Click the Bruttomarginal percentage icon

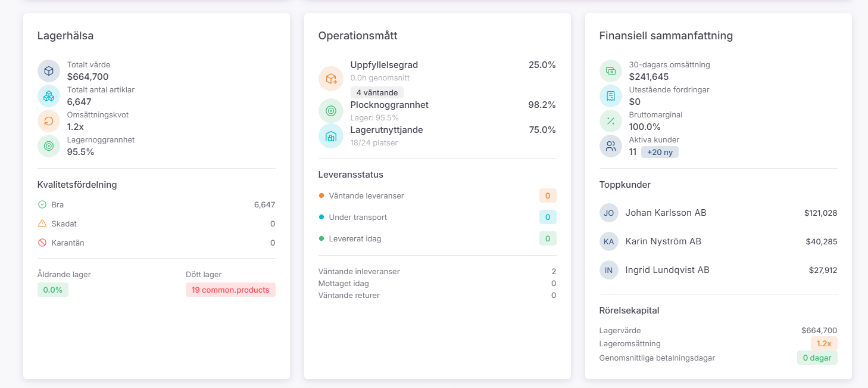610,120
